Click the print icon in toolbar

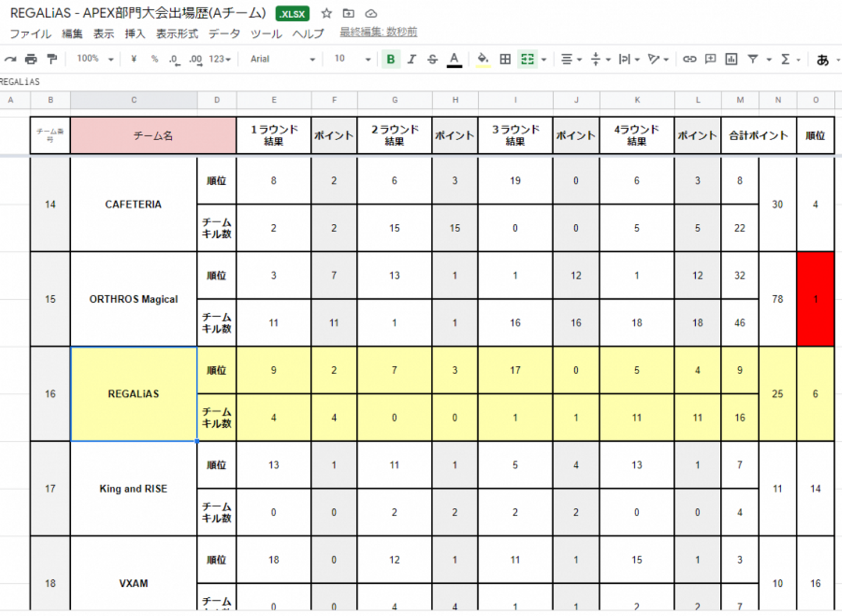coord(31,59)
